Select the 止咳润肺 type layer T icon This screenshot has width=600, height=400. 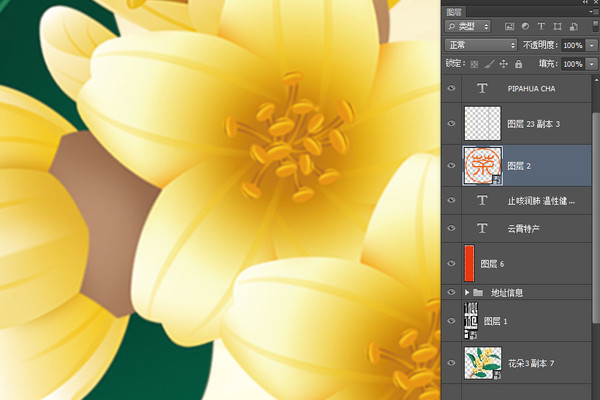point(482,200)
